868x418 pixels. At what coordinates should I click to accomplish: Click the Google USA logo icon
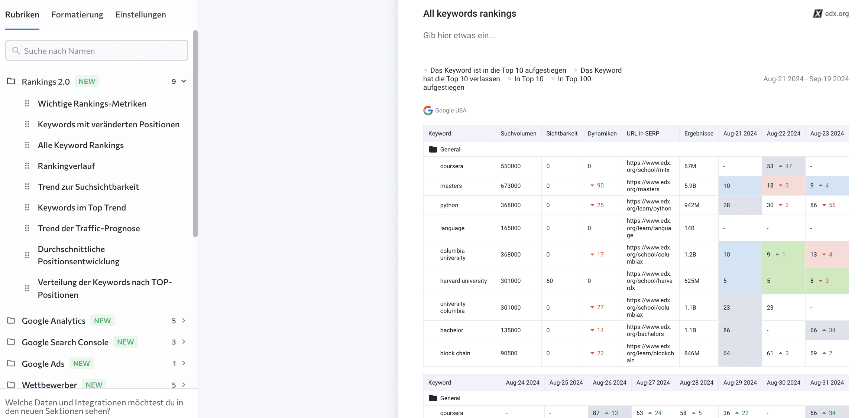(x=428, y=110)
